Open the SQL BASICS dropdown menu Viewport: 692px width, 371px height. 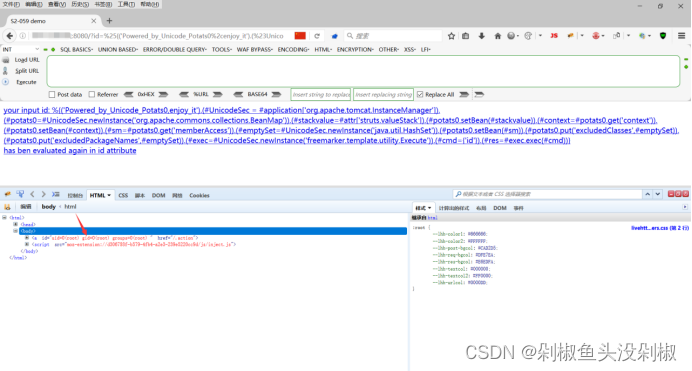pyautogui.click(x=76, y=49)
